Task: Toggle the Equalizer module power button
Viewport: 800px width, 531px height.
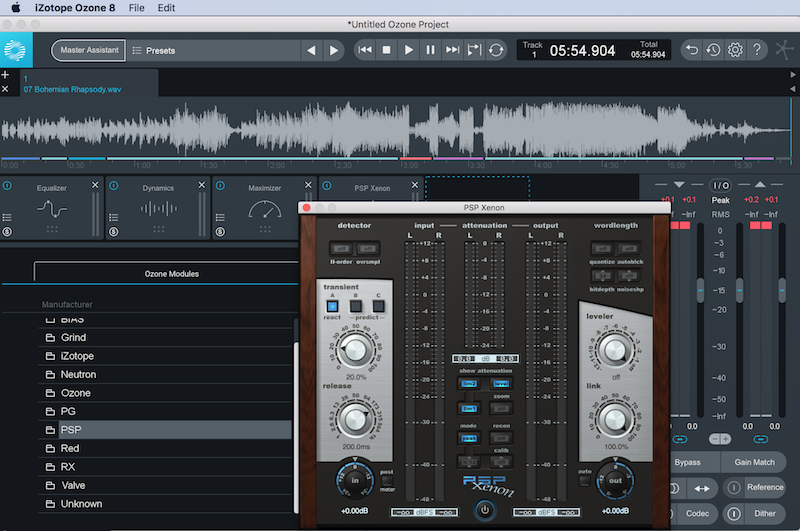Action: (7, 186)
